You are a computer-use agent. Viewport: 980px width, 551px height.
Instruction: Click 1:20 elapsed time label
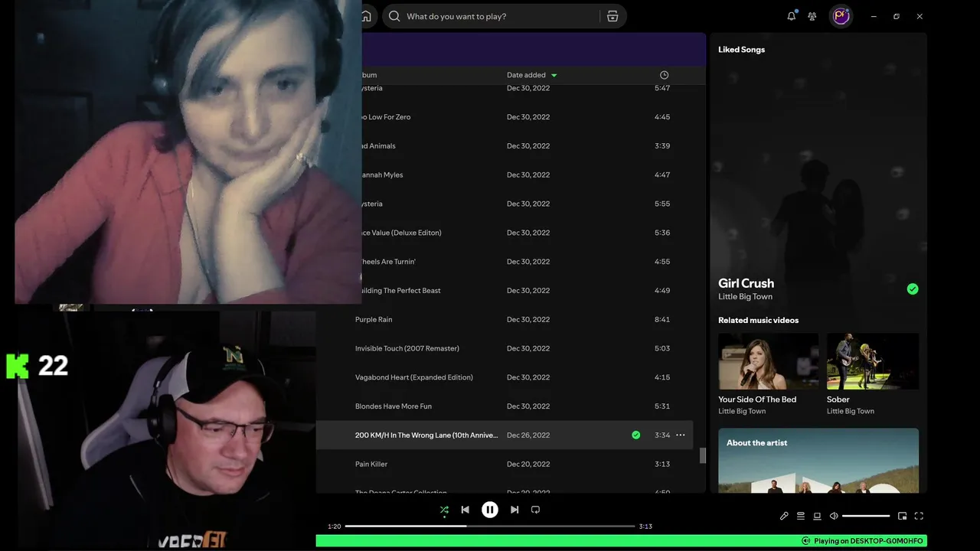pyautogui.click(x=334, y=527)
